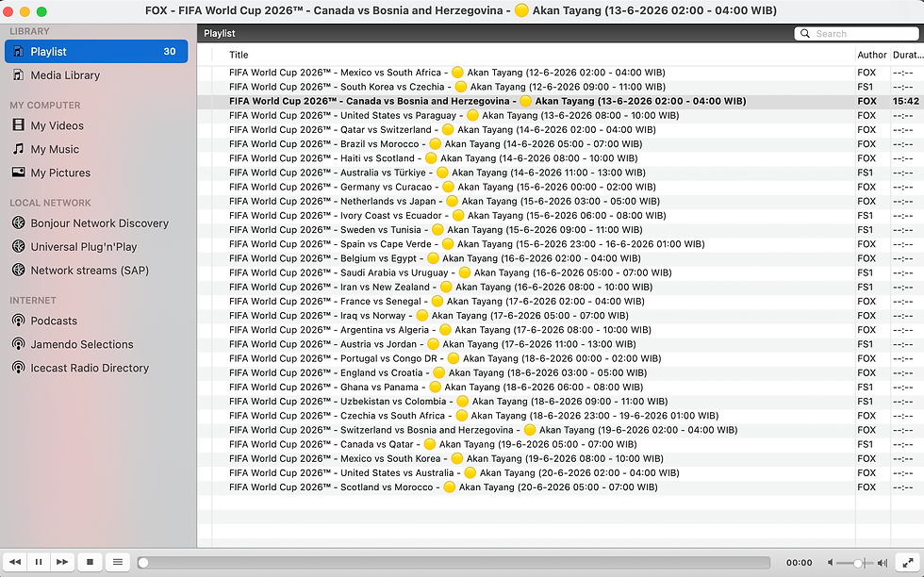This screenshot has width=924, height=577.
Task: Stop playback with the stop button
Action: pyautogui.click(x=91, y=562)
